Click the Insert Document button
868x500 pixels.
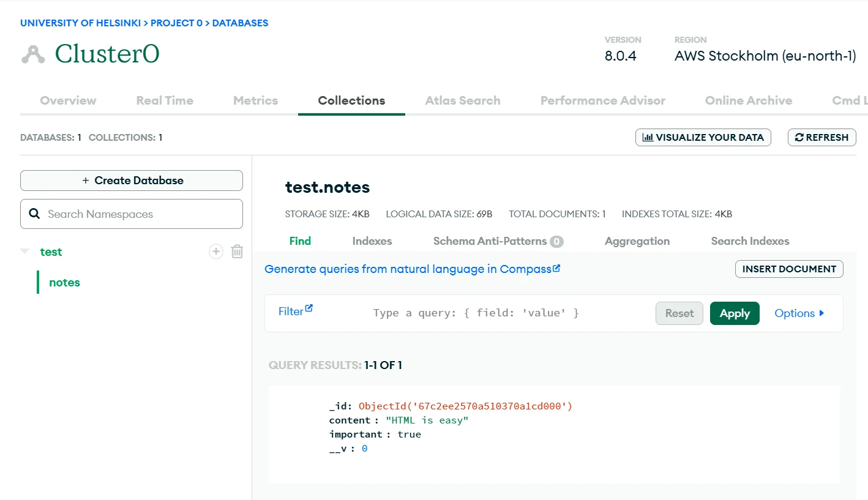789,269
